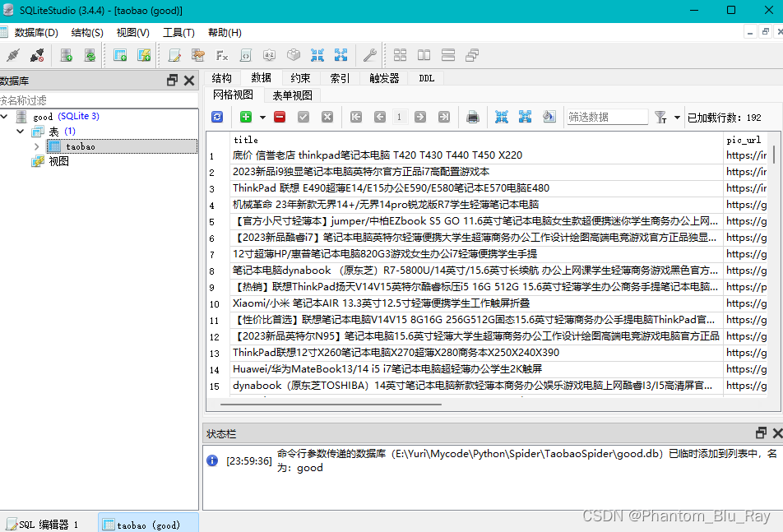Rollback changes with the X icon
This screenshot has height=532, width=783.
point(327,117)
